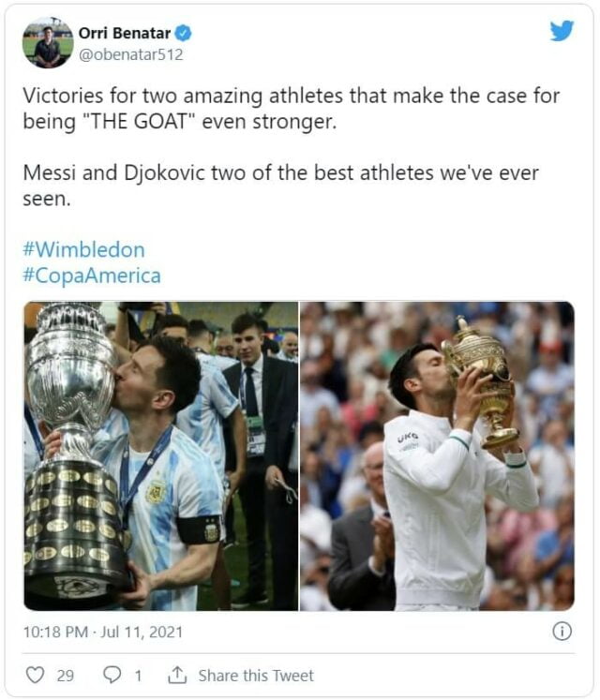The width and height of the screenshot is (600, 700).
Task: Click the reply speech bubble icon
Action: [x=110, y=675]
